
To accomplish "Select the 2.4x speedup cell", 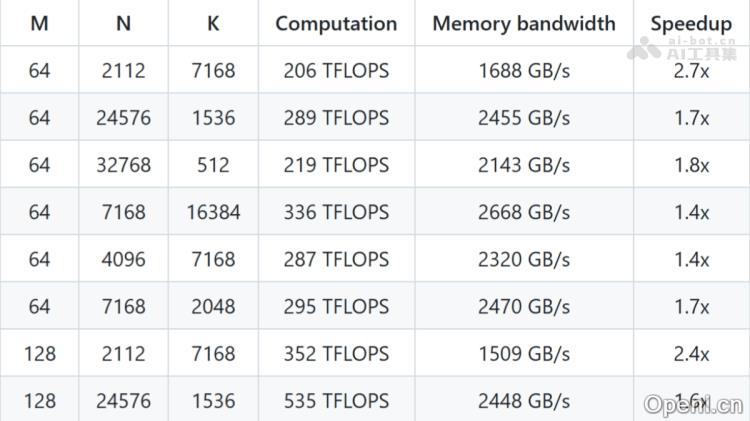I will tap(691, 353).
